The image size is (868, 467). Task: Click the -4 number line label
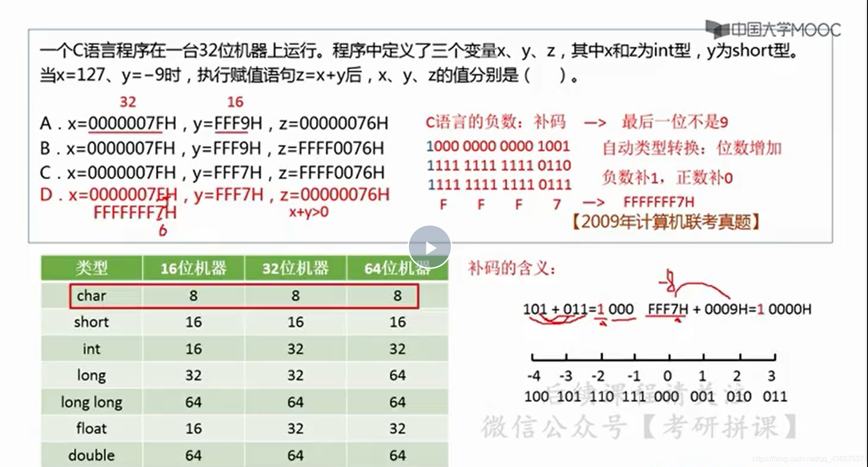pyautogui.click(x=533, y=376)
